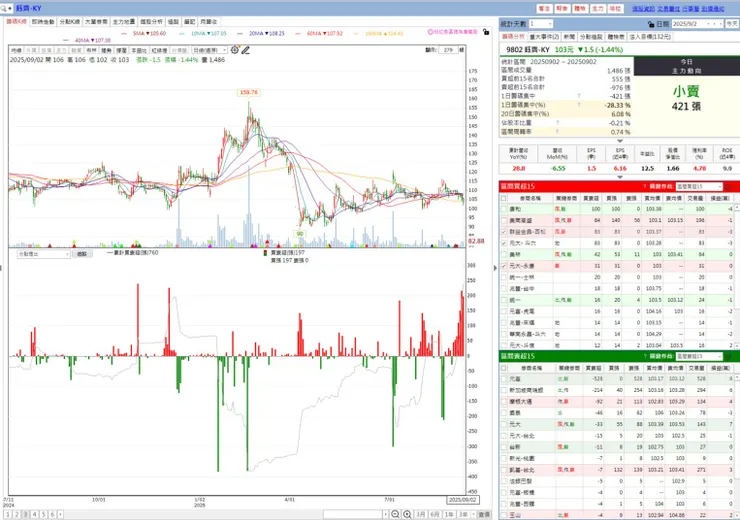This screenshot has height=520, width=740.
Task: Click help icon in green 區間賣超15 header
Action: [x=645, y=356]
